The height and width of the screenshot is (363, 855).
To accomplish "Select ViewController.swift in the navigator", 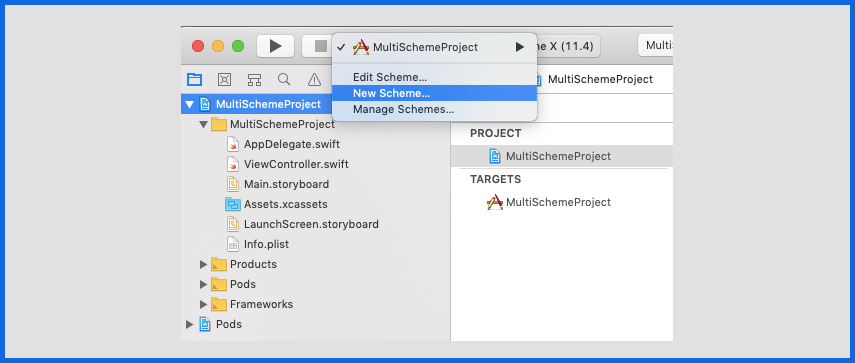I will point(296,164).
